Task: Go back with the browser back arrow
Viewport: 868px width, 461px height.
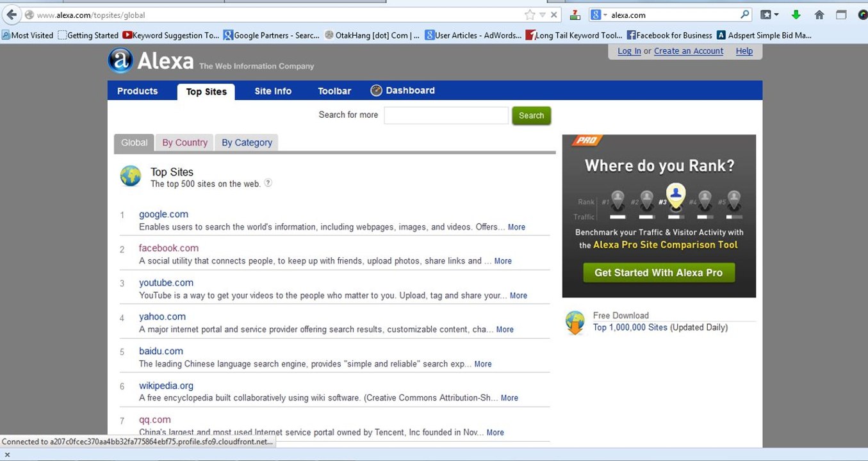Action: (12, 15)
